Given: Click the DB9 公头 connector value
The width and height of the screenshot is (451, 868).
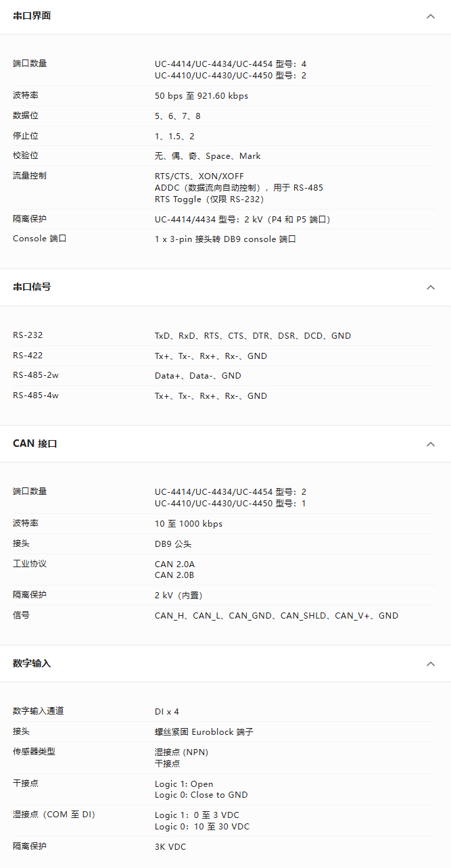Looking at the screenshot, I should click(x=173, y=544).
